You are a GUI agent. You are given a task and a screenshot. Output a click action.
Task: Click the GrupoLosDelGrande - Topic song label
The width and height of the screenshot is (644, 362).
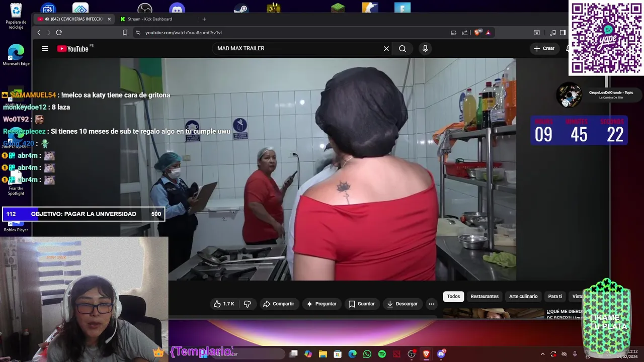(x=611, y=93)
